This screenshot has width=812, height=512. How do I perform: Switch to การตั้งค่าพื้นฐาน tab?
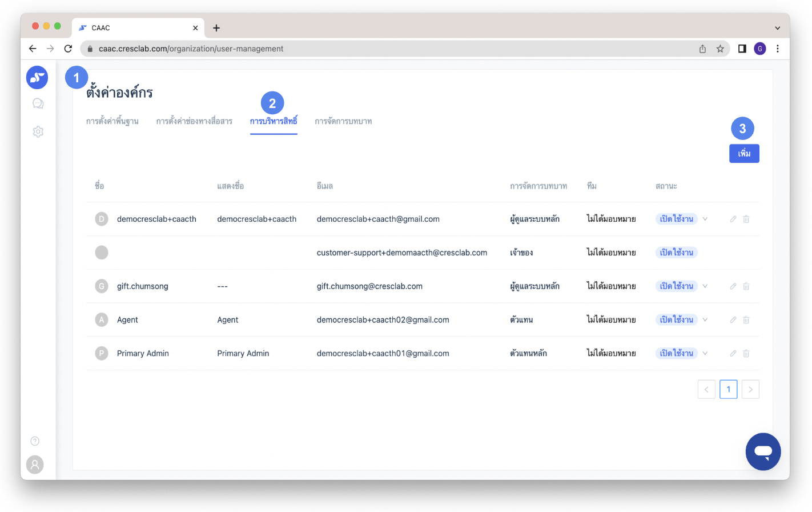[112, 121]
